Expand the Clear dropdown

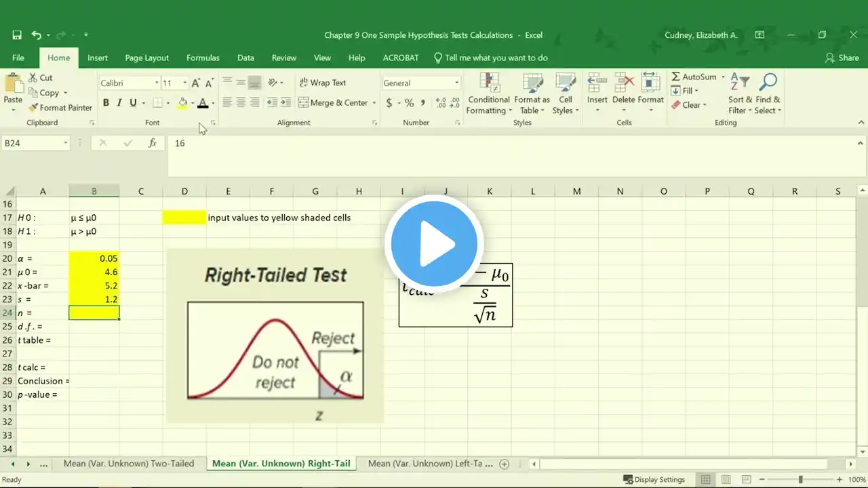pyautogui.click(x=705, y=105)
